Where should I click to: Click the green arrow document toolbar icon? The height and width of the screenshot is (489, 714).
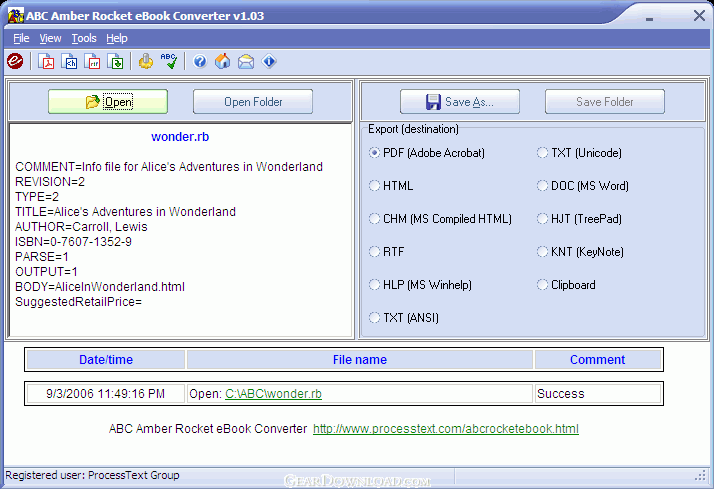click(x=116, y=61)
